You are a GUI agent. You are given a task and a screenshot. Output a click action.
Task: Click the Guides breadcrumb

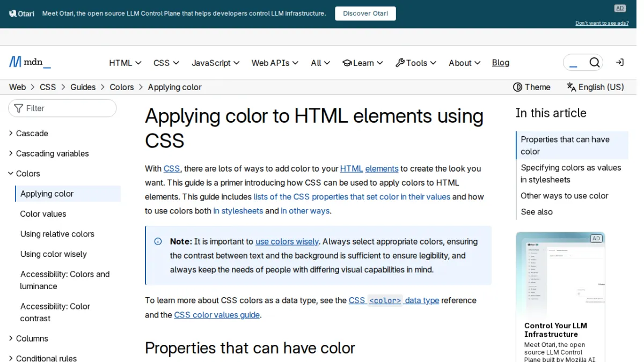[x=83, y=87]
